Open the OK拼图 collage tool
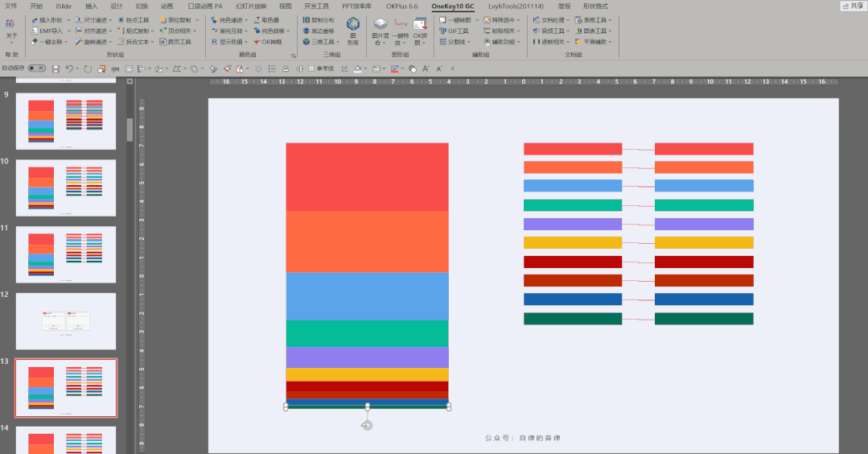 pos(420,31)
